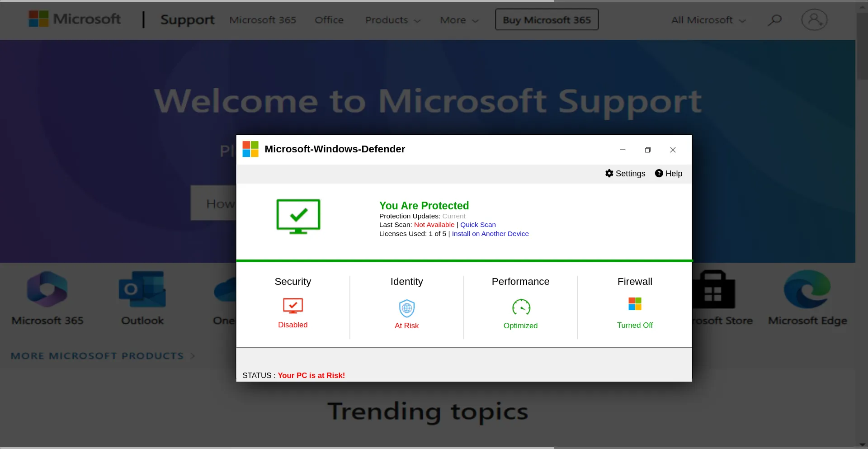Click the Microsoft-Windows-Defender title text

click(x=335, y=149)
